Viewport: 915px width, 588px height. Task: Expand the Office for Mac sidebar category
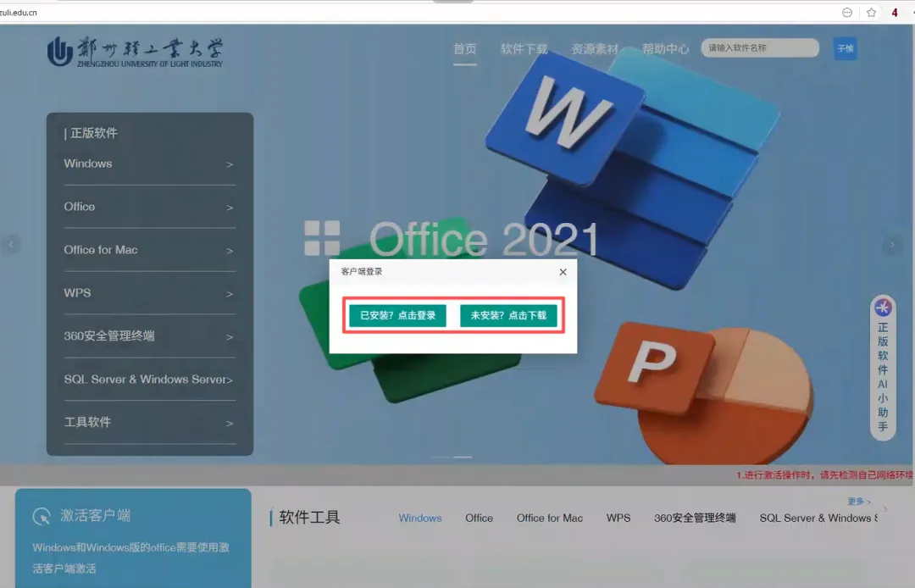coord(149,250)
